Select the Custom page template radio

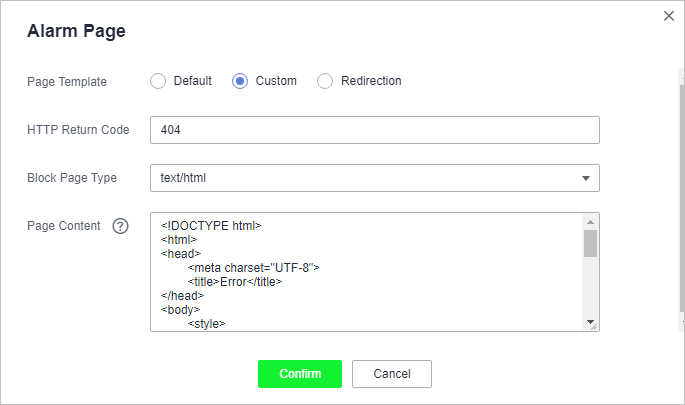pyautogui.click(x=240, y=81)
